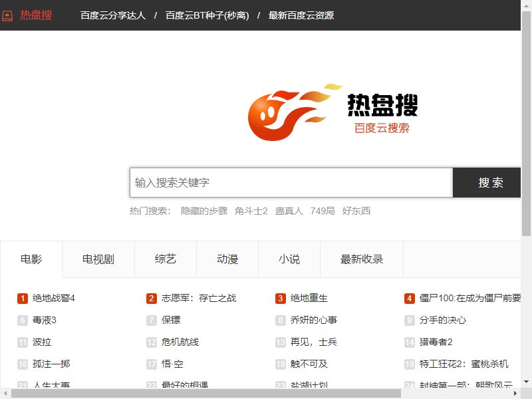
Task: Switch to the 综艺 tab
Action: coord(166,259)
